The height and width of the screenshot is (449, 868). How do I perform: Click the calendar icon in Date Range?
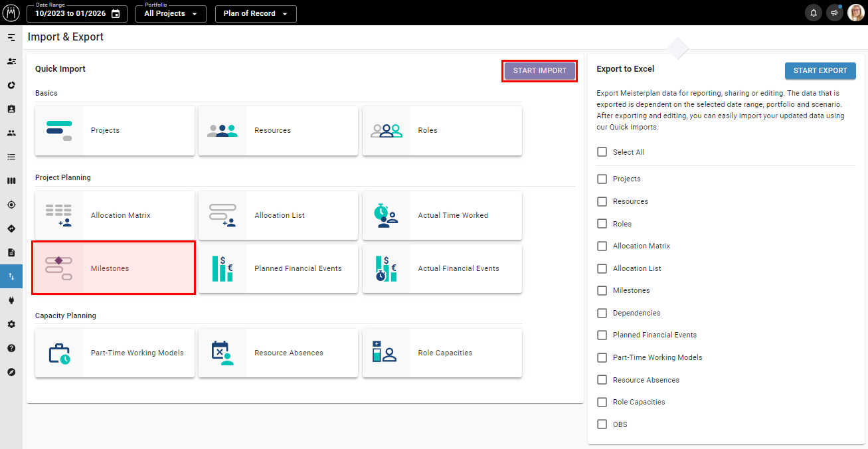click(116, 14)
